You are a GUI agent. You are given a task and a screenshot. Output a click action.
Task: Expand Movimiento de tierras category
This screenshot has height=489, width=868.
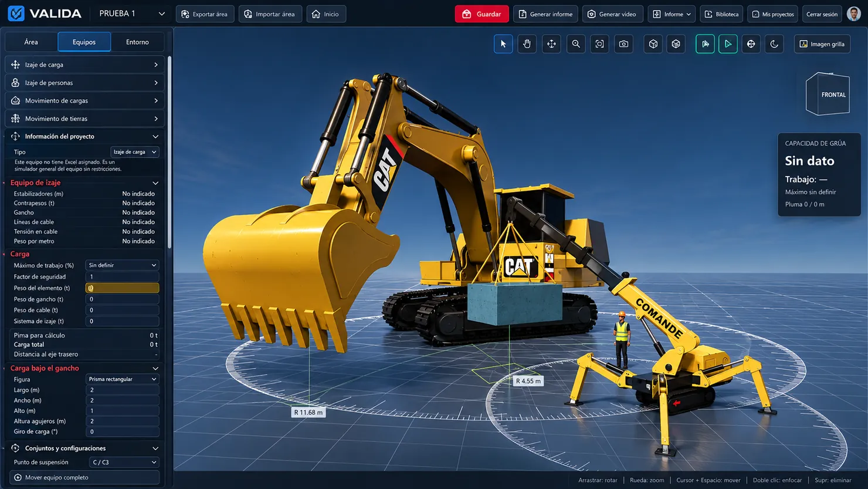pos(84,119)
